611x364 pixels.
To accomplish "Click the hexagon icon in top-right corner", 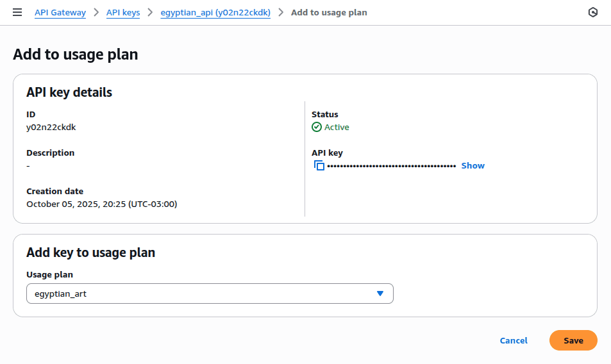I will pos(593,13).
